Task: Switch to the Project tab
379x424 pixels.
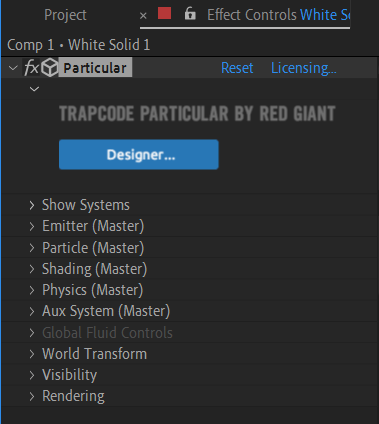Action: (x=65, y=15)
